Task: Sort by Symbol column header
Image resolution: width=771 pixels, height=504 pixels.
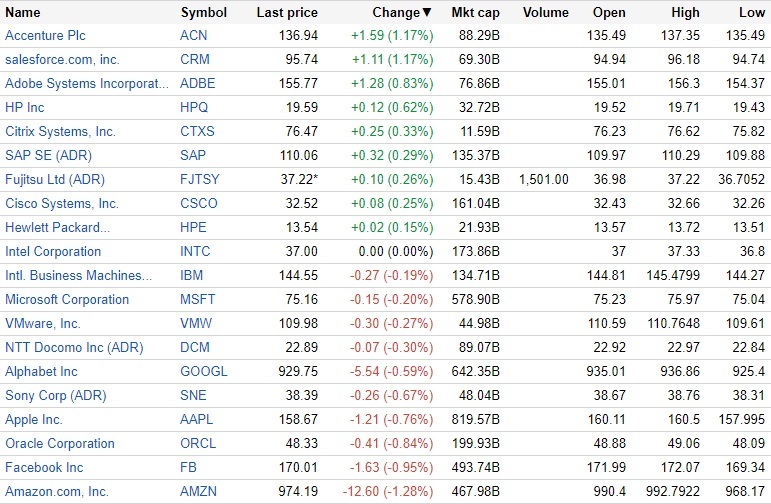Action: (203, 13)
